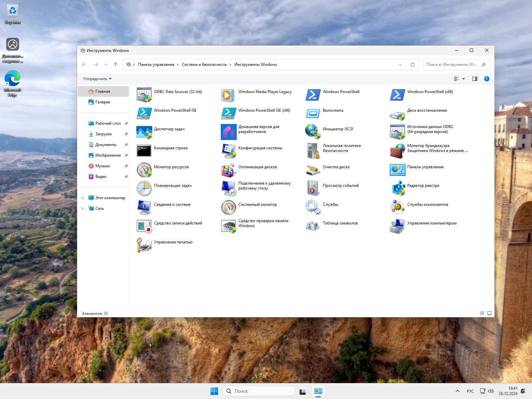Open the Упорядочить dropdown menu

point(97,79)
